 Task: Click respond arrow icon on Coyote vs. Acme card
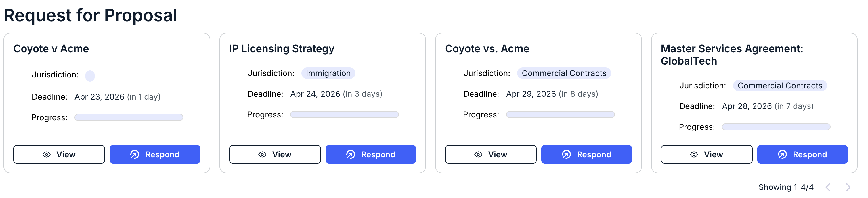(566, 154)
